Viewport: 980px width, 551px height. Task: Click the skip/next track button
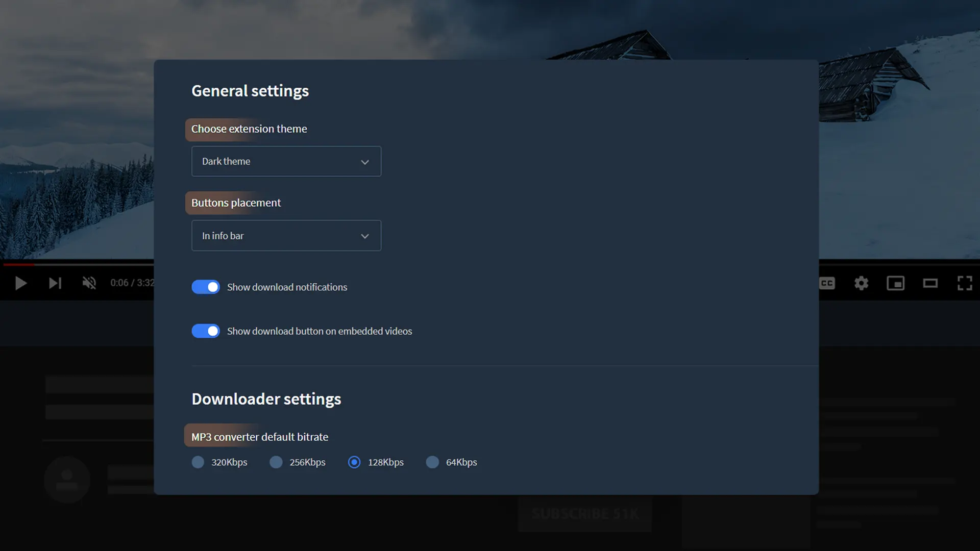pyautogui.click(x=55, y=283)
